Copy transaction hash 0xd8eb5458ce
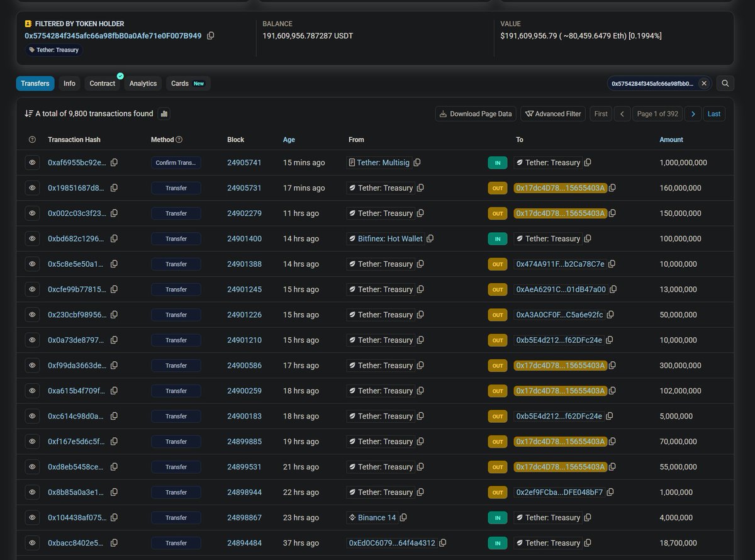The image size is (755, 560). click(114, 467)
